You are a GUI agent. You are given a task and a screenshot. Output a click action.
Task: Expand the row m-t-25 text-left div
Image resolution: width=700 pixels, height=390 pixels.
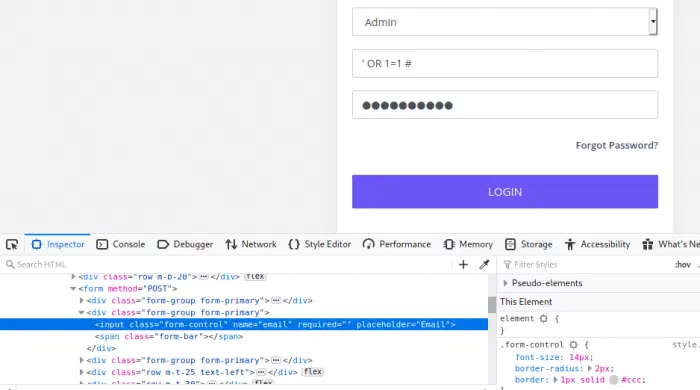[81, 372]
